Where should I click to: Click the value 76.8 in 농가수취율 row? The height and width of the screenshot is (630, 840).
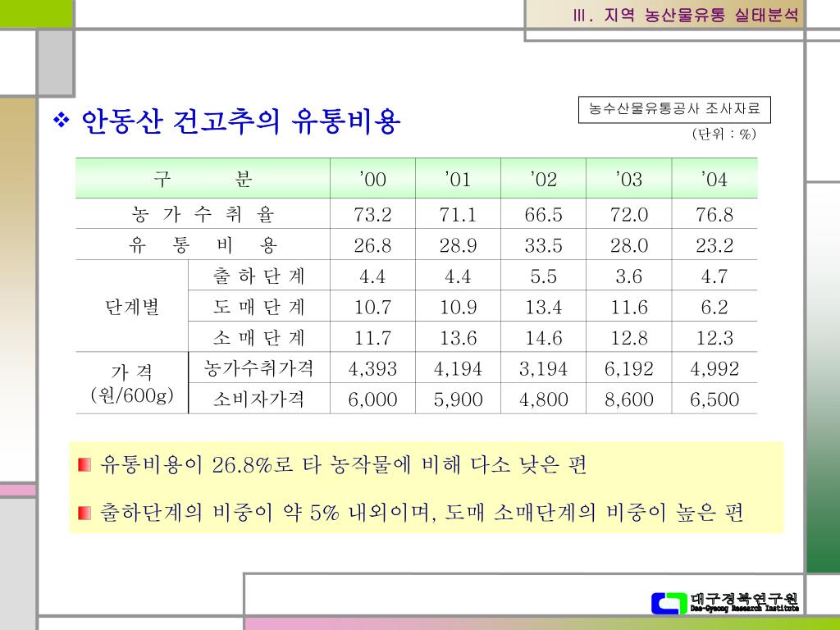[x=714, y=214]
